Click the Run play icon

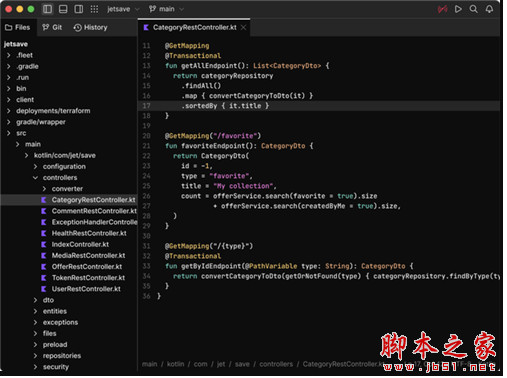pos(458,9)
